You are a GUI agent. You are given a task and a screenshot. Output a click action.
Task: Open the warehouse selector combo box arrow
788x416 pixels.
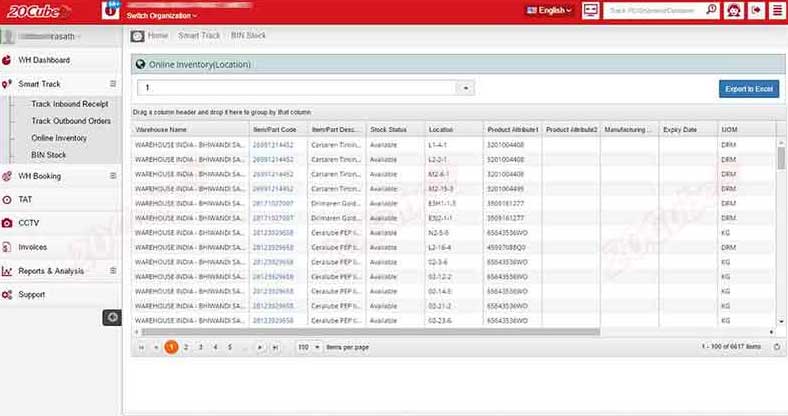(x=466, y=88)
